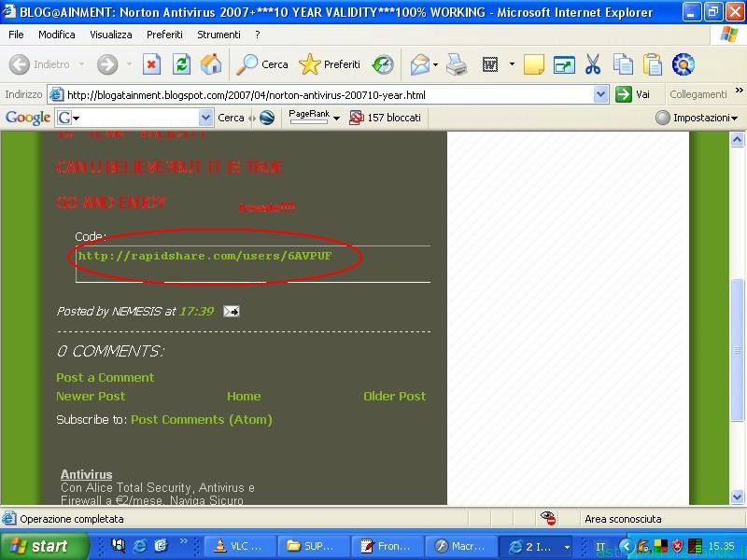Click the 17:39 post timestamp link

tap(197, 312)
